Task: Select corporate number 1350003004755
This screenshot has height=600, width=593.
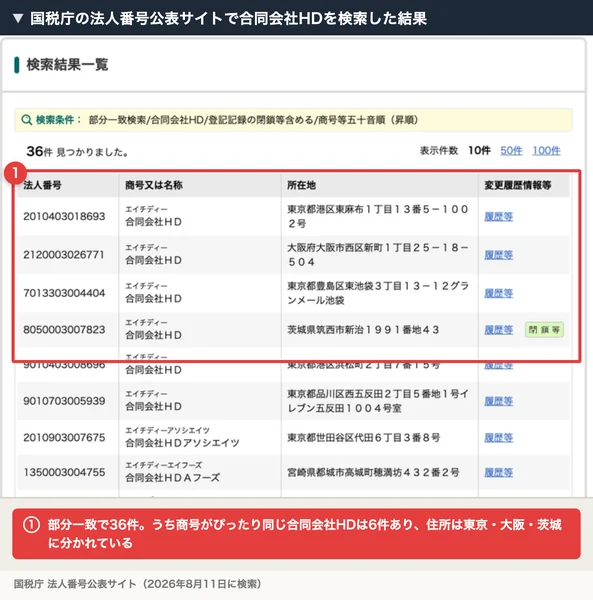Action: [x=64, y=472]
